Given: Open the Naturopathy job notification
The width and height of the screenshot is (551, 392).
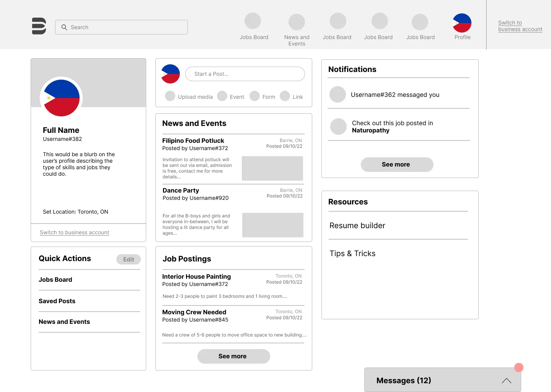Looking at the screenshot, I should 392,126.
